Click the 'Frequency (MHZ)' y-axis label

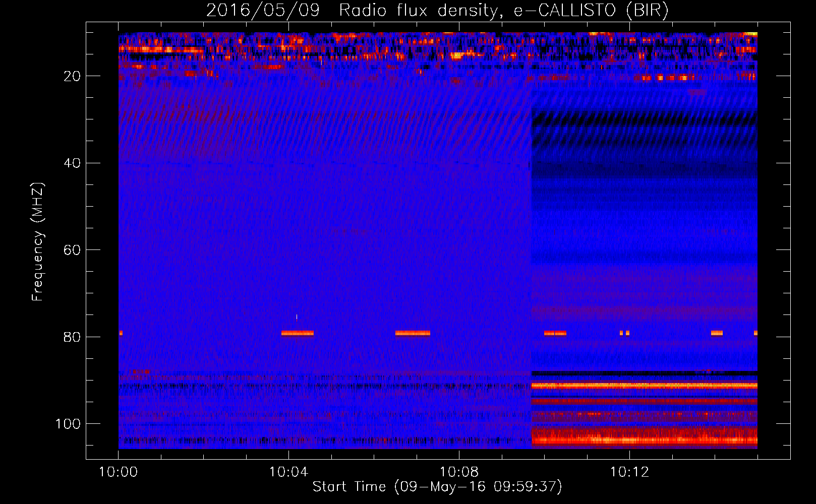[38, 242]
